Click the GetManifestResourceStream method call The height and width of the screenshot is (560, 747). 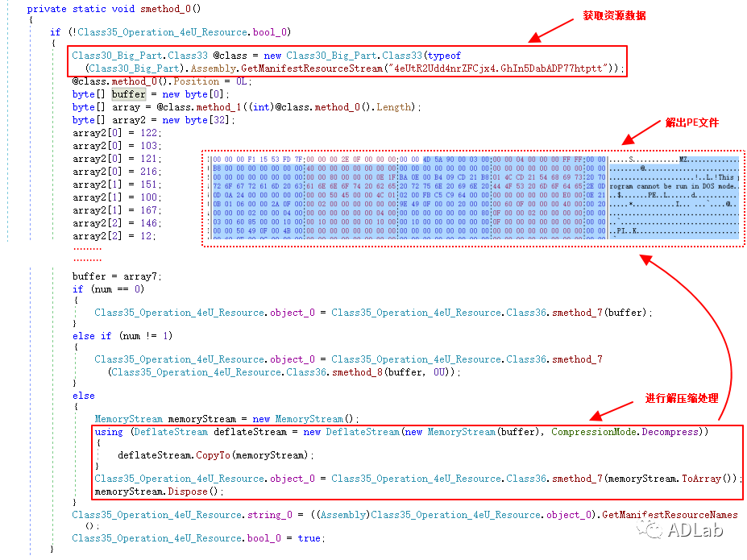[312, 68]
